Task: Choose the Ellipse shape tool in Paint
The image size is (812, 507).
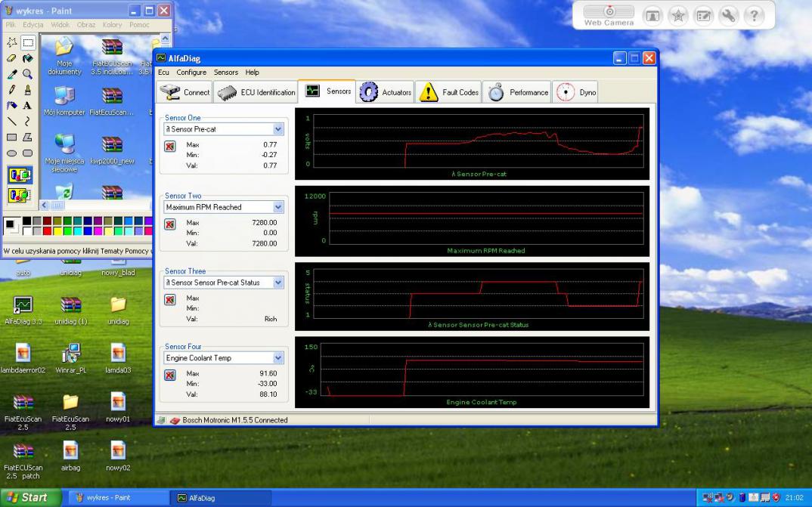Action: [x=11, y=153]
